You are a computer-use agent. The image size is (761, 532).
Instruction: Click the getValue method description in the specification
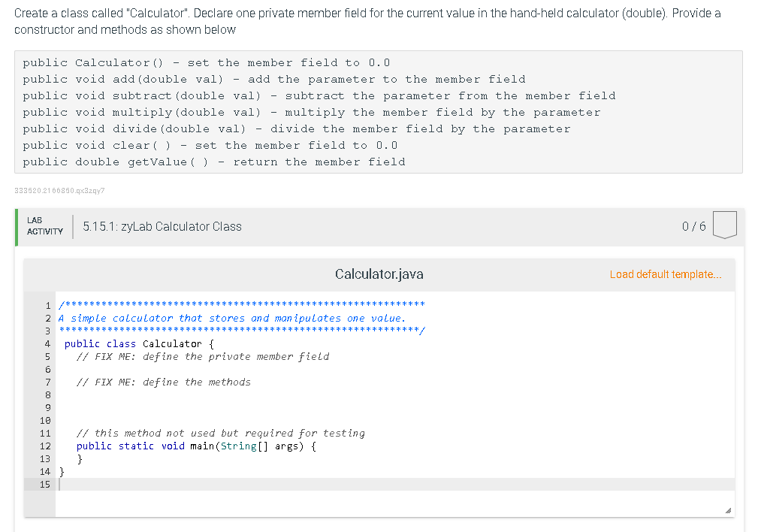point(214,162)
